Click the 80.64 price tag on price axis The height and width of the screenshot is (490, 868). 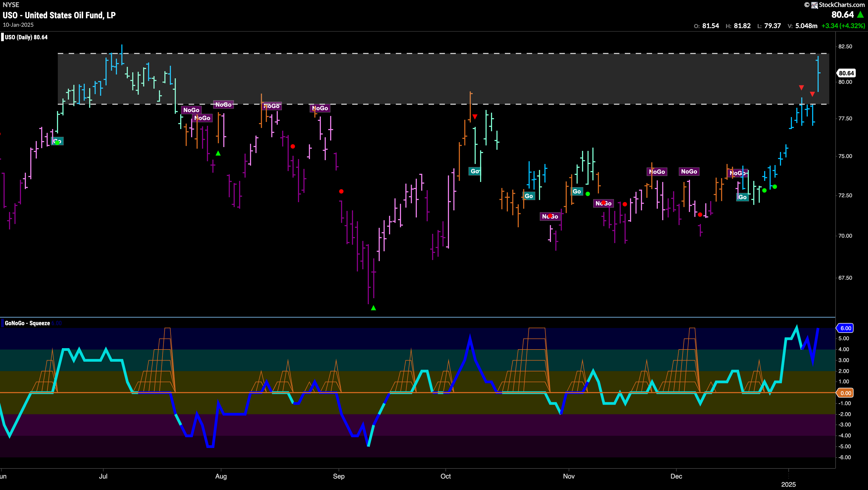(846, 73)
